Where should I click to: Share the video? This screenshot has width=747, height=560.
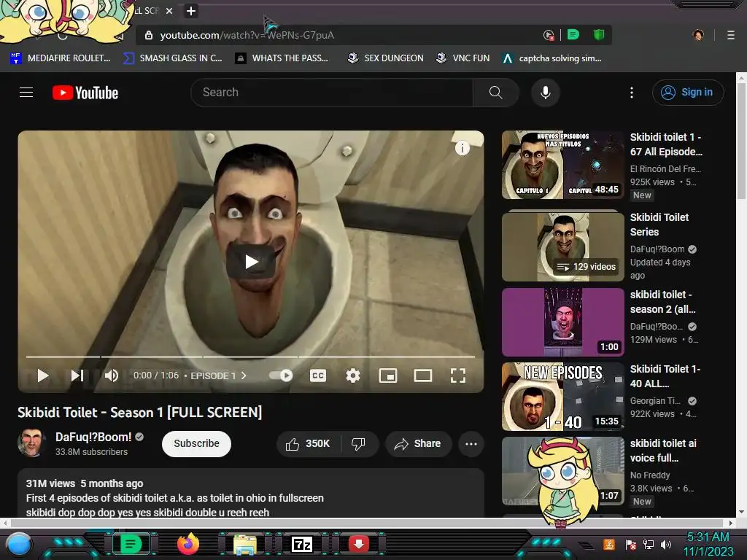pos(418,444)
